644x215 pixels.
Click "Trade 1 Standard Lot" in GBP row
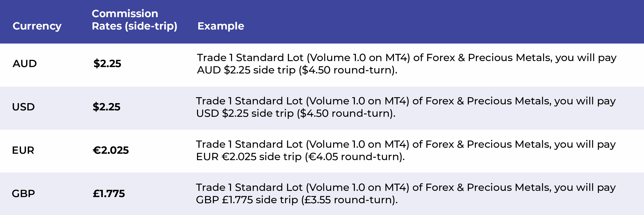[249, 188]
